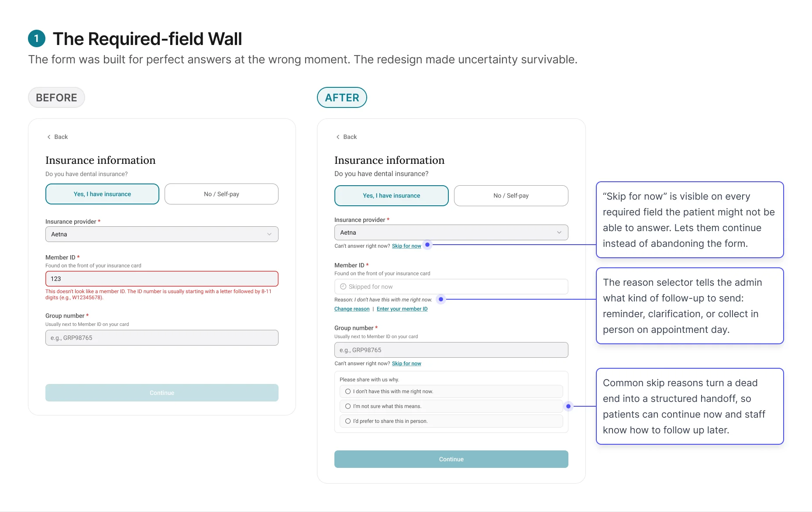
Task: Click 'Enter your member ID' link
Action: pyautogui.click(x=402, y=309)
